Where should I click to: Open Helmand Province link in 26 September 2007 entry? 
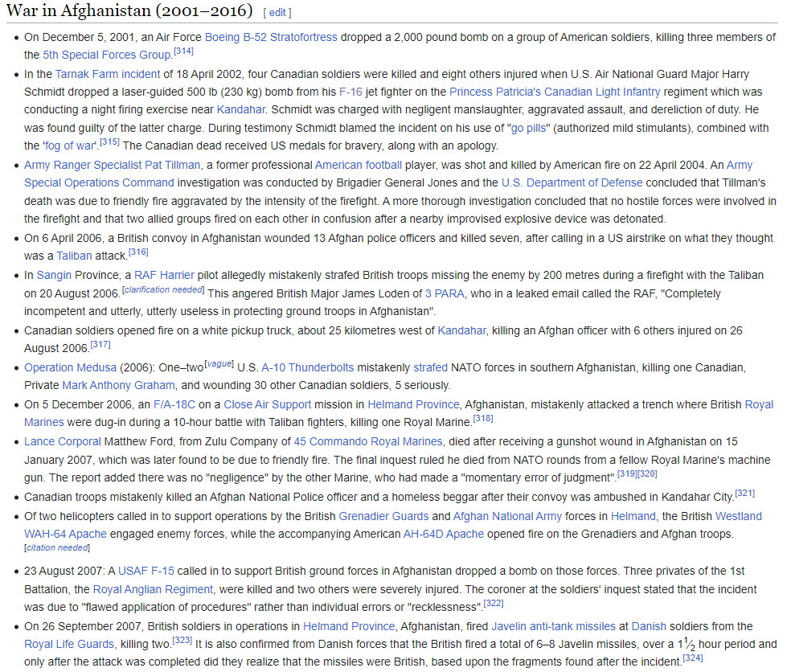pos(349,626)
